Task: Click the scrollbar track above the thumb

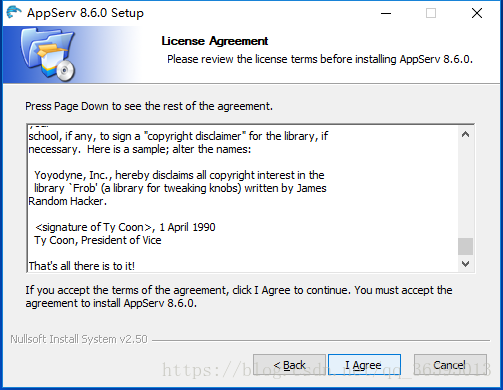Action: (x=466, y=190)
